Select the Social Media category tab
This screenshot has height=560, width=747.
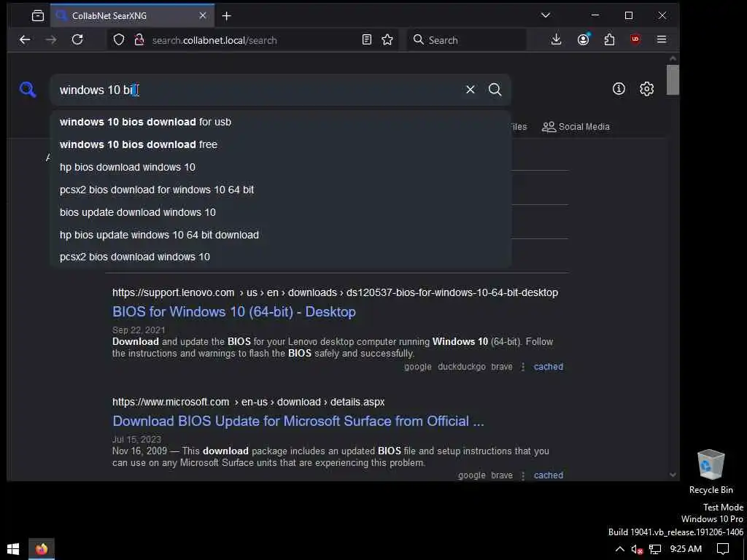(576, 127)
